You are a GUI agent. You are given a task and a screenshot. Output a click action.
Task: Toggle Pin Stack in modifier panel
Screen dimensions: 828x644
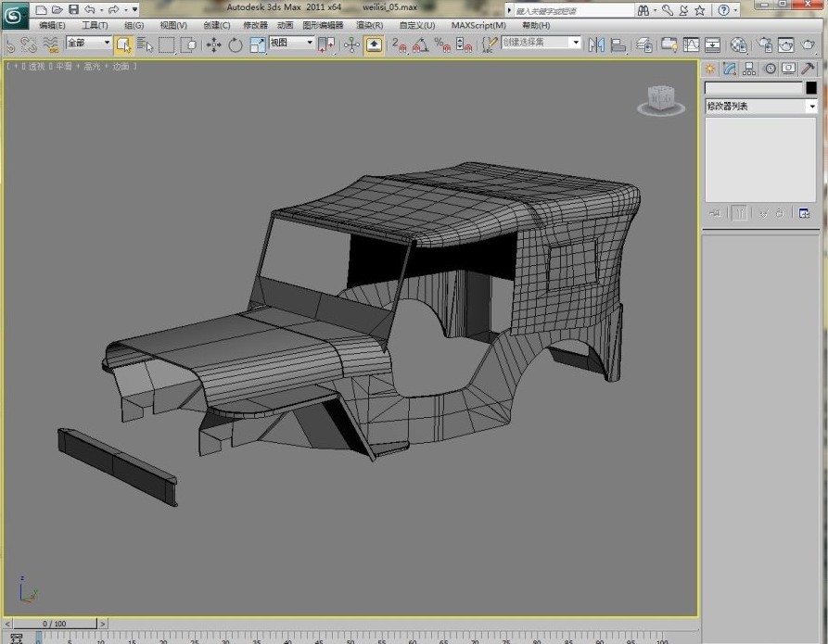click(715, 213)
